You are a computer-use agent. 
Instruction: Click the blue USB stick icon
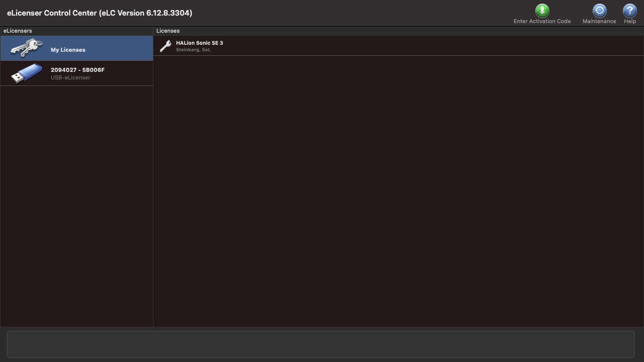(27, 73)
